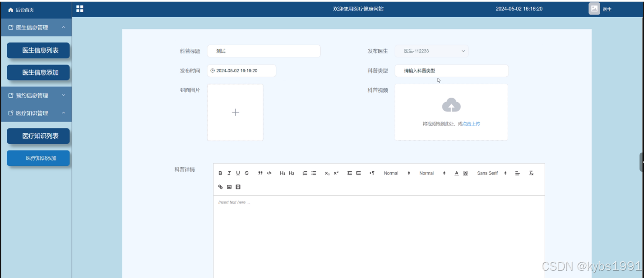Increase text indent
This screenshot has height=278, width=644.
pos(359,173)
